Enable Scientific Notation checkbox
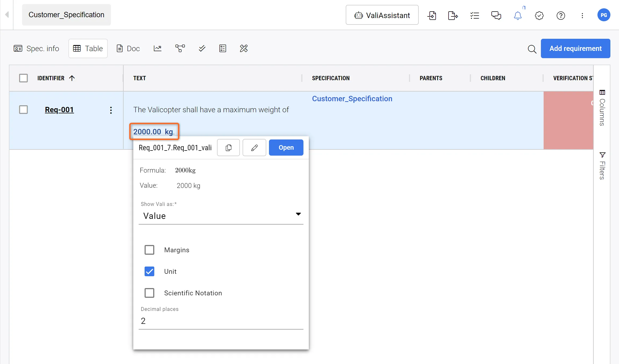This screenshot has width=619, height=364. coord(149,293)
